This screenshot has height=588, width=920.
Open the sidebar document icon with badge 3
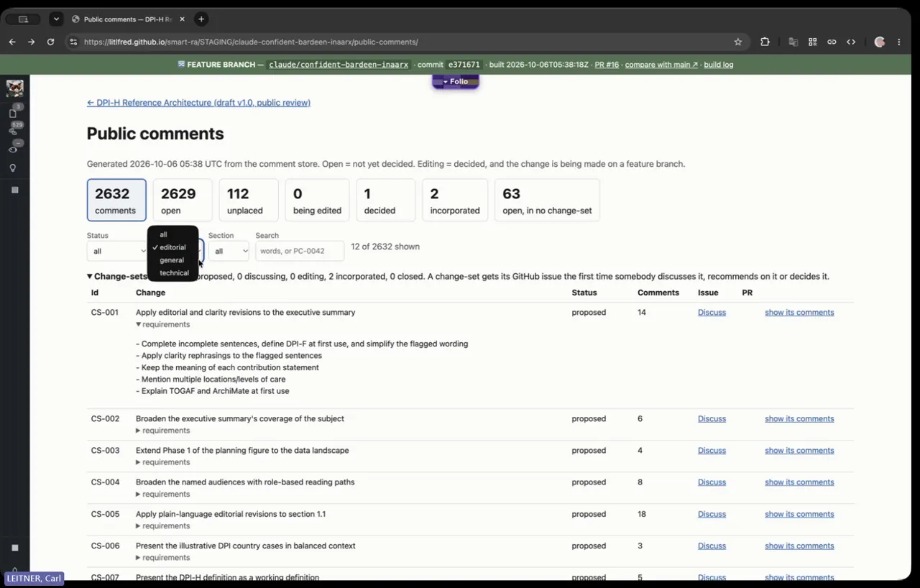pyautogui.click(x=13, y=114)
